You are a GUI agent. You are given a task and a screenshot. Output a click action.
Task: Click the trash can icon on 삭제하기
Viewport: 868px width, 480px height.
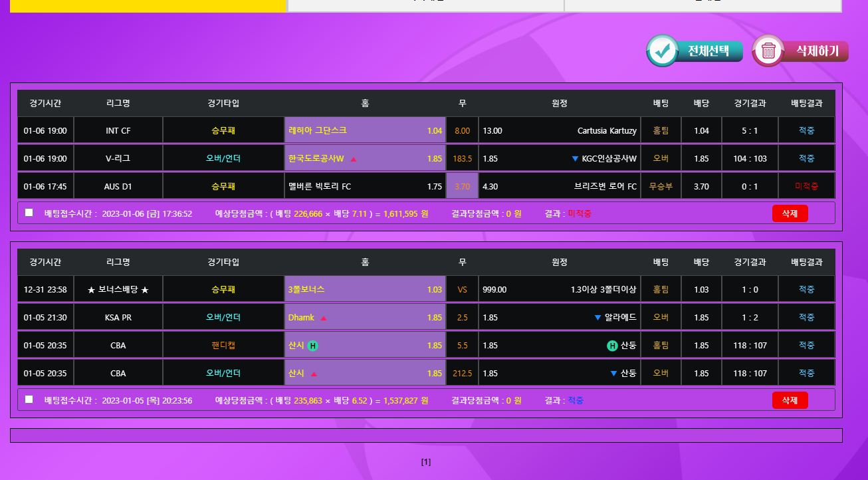point(768,51)
